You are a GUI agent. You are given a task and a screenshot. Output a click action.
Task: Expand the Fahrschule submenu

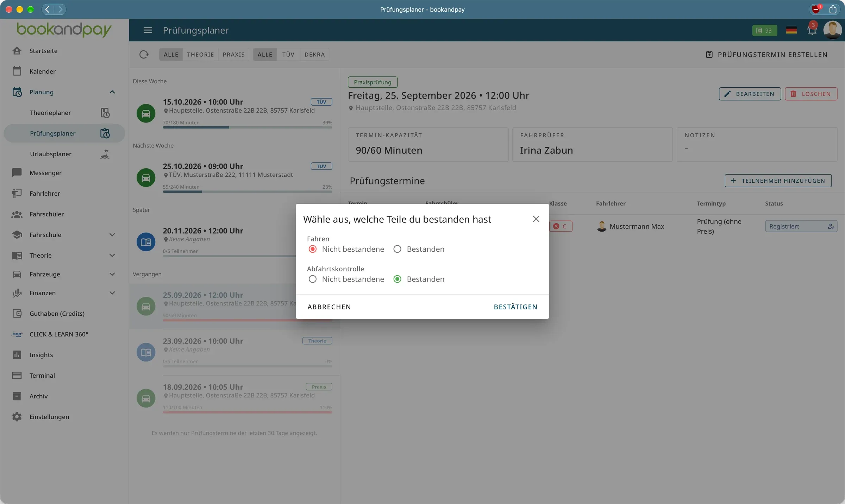[112, 235]
